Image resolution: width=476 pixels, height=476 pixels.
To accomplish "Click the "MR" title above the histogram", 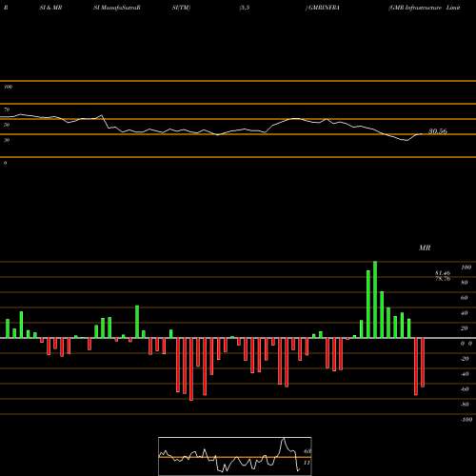I will [x=425, y=248].
